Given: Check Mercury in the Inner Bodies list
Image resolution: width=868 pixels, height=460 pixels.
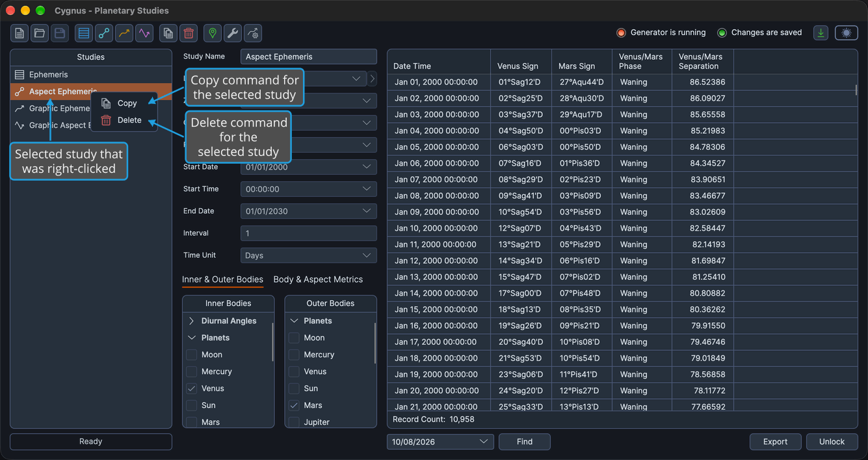Looking at the screenshot, I should click(192, 372).
